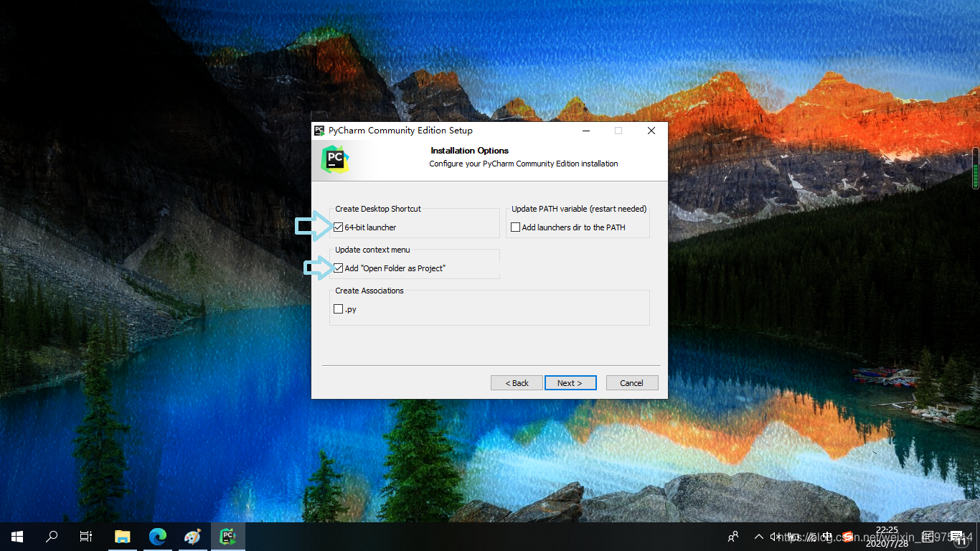Screen dimensions: 980x551
Task: Minimize the PyCharm Setup window
Action: 586,131
